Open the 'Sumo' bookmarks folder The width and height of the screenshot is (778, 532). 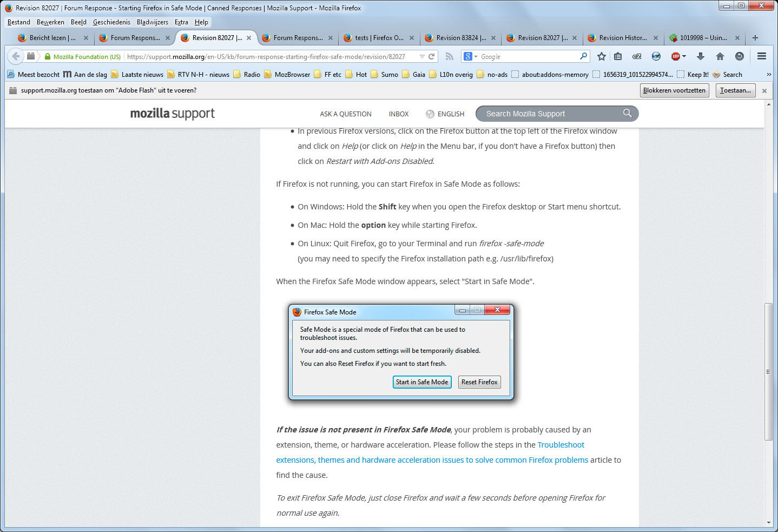point(385,75)
